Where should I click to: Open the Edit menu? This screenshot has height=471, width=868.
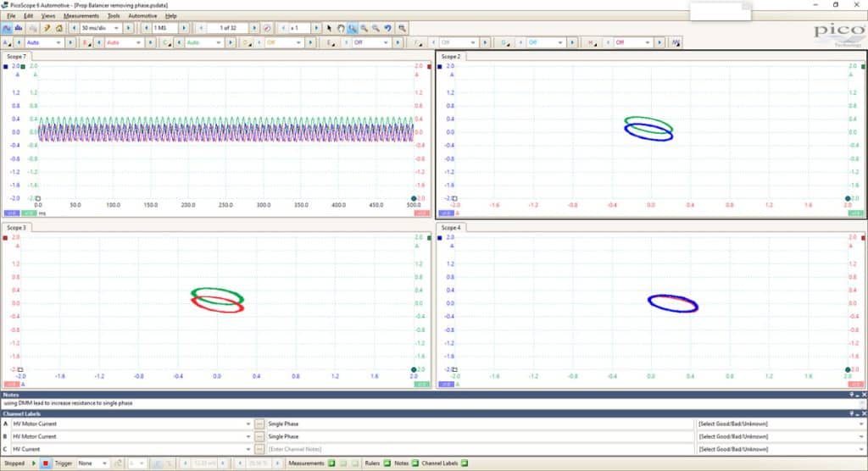28,16
